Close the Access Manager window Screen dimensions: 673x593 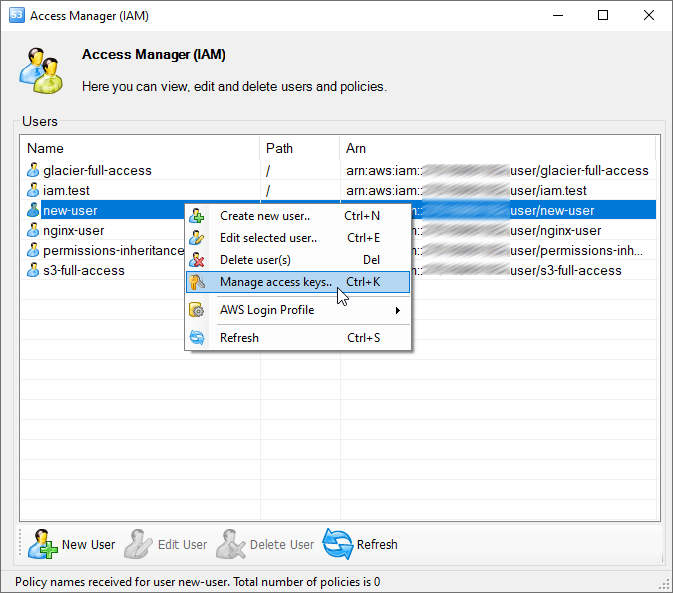[649, 15]
